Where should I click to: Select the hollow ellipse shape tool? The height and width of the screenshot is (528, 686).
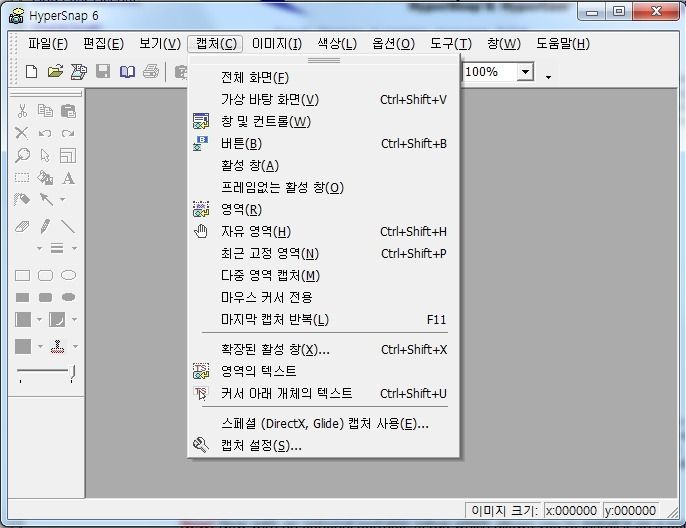point(69,275)
